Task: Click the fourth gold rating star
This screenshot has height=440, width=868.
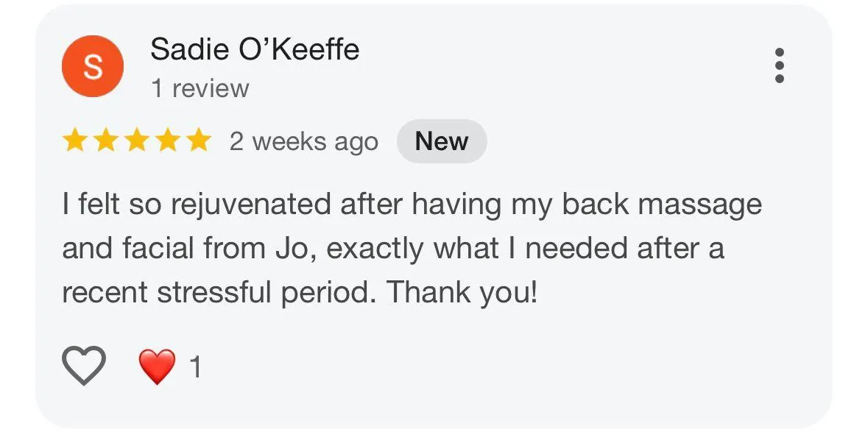Action: click(167, 141)
